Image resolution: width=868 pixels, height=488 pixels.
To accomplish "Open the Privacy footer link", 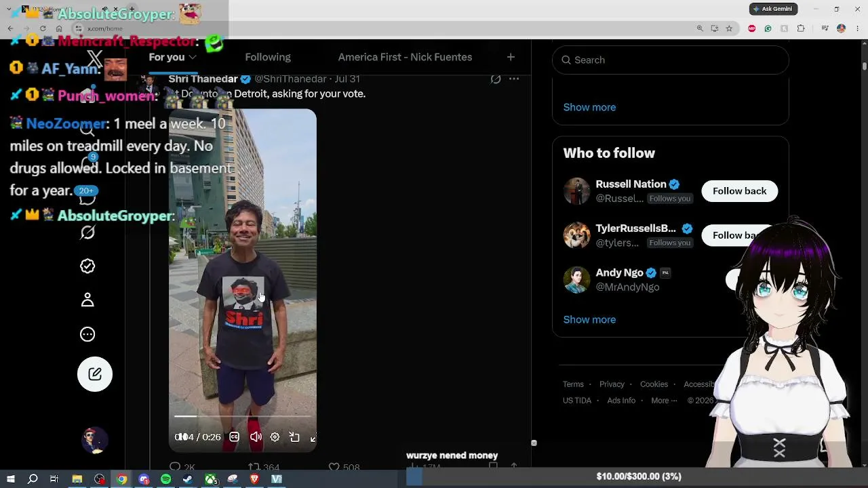I will click(x=612, y=384).
